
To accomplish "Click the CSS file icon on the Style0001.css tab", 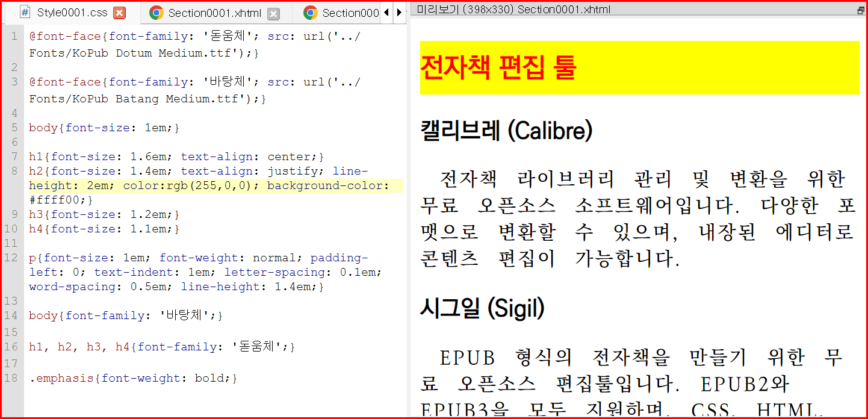I will [25, 13].
